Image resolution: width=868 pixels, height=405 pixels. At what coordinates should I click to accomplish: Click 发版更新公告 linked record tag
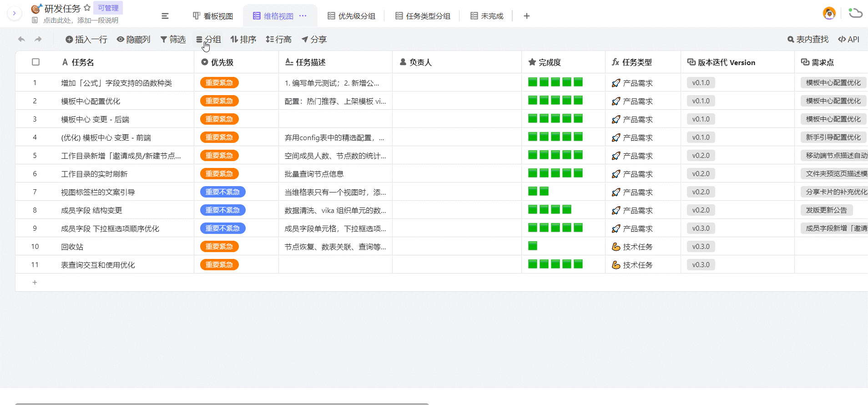(827, 210)
